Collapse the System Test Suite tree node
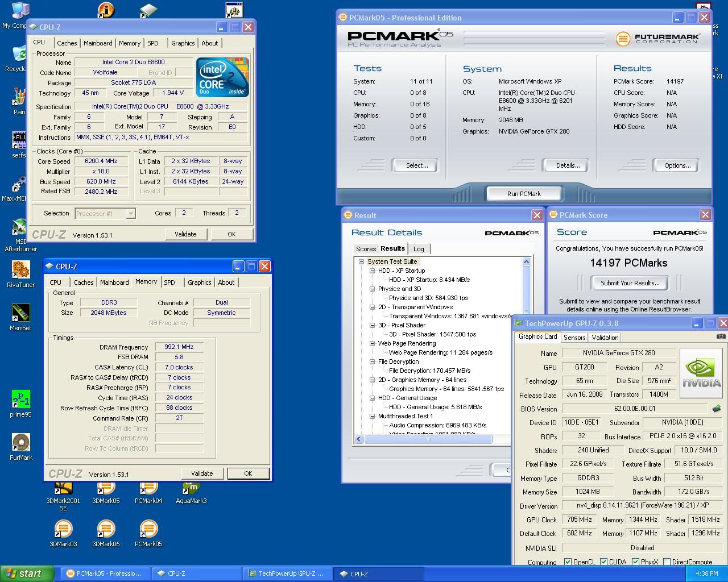This screenshot has height=582, width=728. point(361,261)
